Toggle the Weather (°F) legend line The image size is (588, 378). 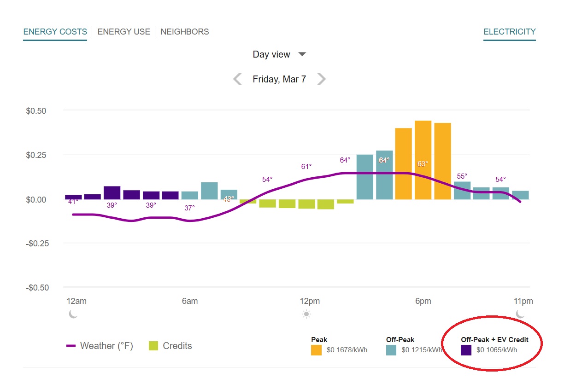point(100,346)
